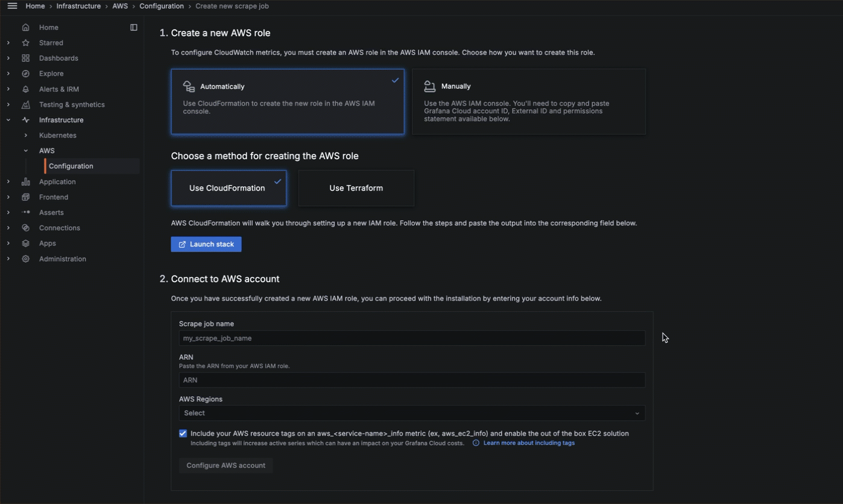Viewport: 843px width, 504px height.
Task: Open Testing & synthetics via its icon
Action: tap(25, 104)
